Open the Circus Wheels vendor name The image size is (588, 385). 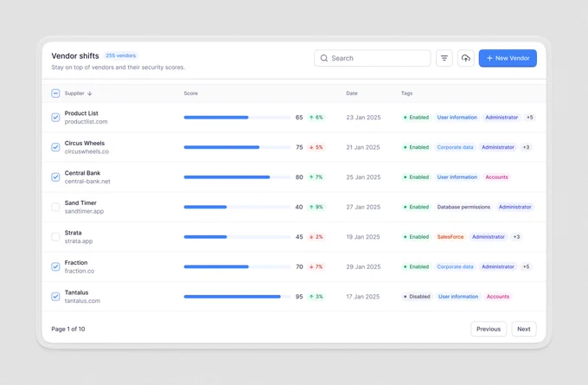(85, 144)
